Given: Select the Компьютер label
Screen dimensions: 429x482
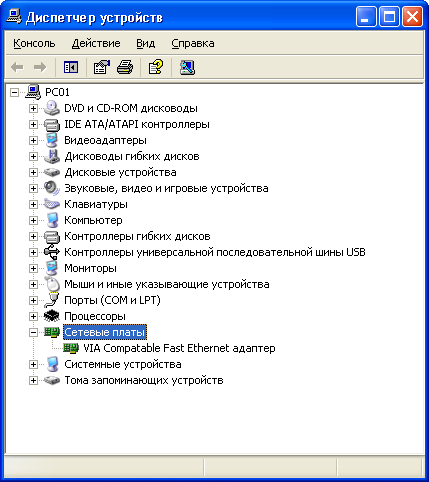Looking at the screenshot, I should tap(93, 220).
